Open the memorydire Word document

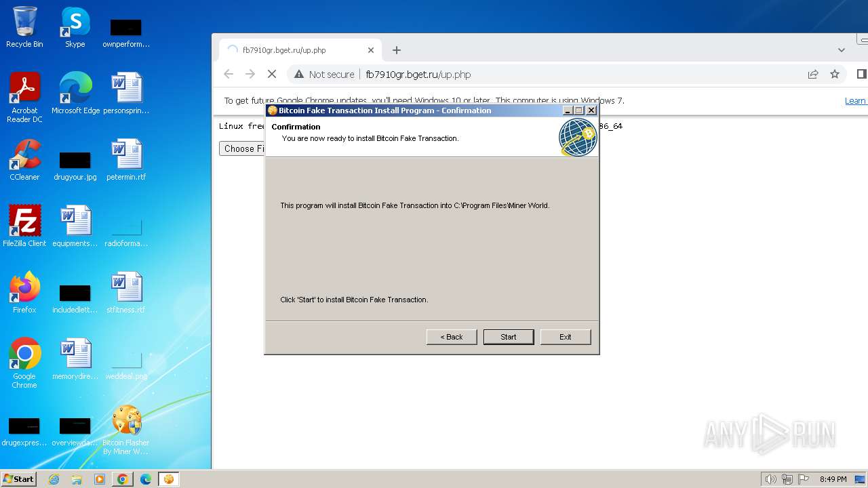75,359
